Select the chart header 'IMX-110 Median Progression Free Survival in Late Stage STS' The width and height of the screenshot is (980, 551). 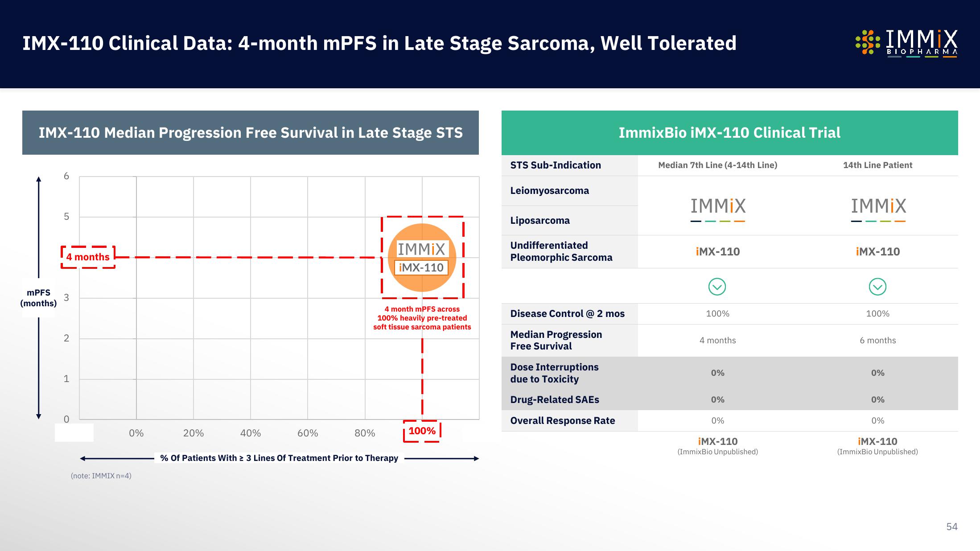pyautogui.click(x=251, y=132)
